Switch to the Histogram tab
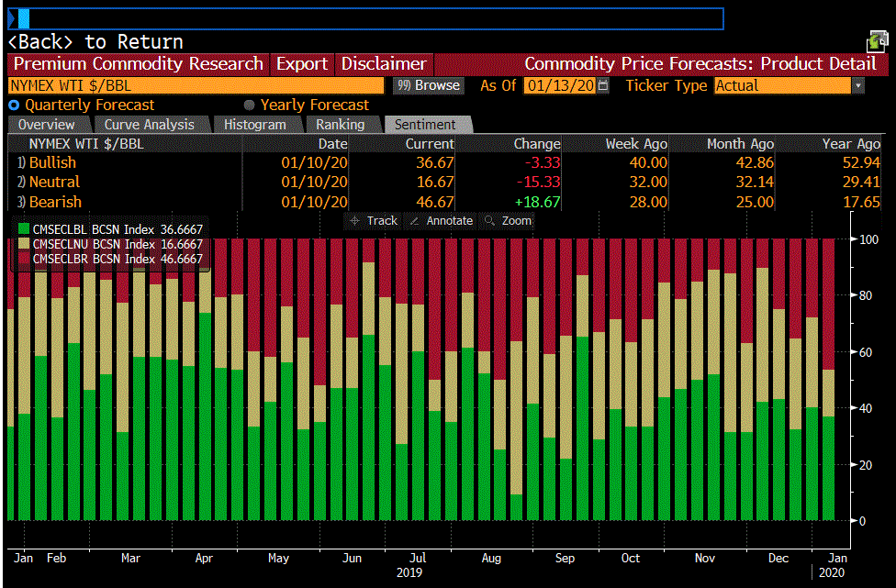The height and width of the screenshot is (588, 896). pyautogui.click(x=255, y=125)
